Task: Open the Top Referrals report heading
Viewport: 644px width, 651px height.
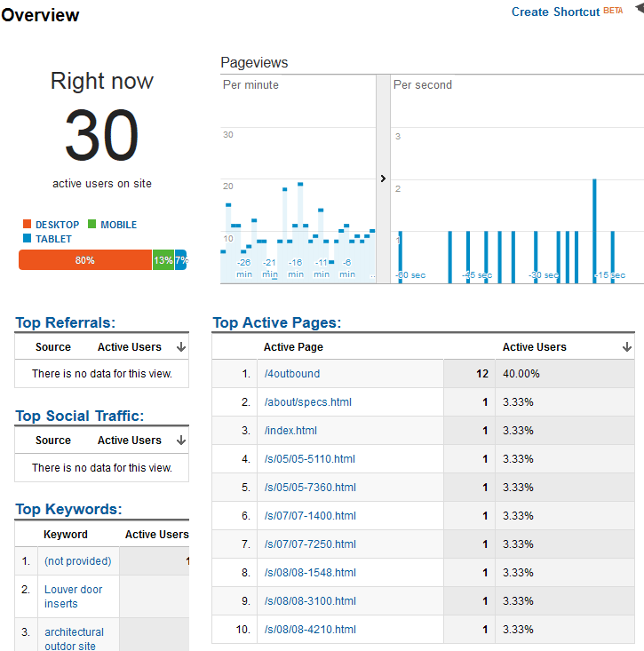Action: [x=65, y=322]
